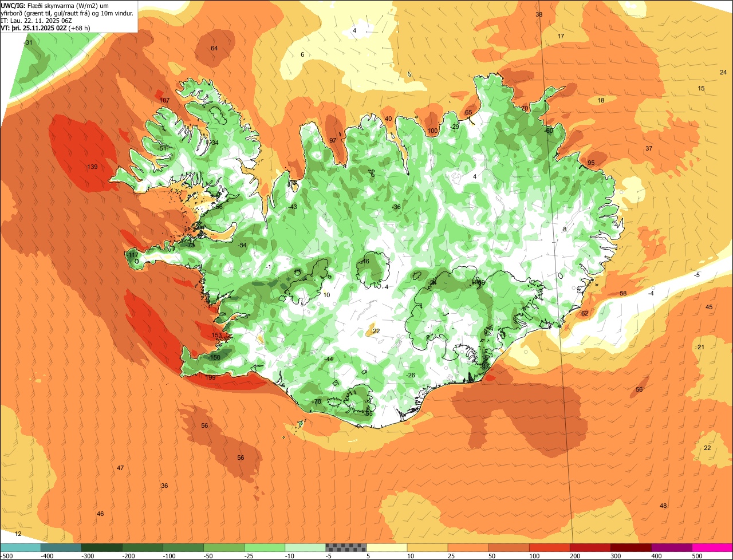This screenshot has height=560, width=733.
Task: Click the value 18 in the northeast sea
Action: (601, 101)
